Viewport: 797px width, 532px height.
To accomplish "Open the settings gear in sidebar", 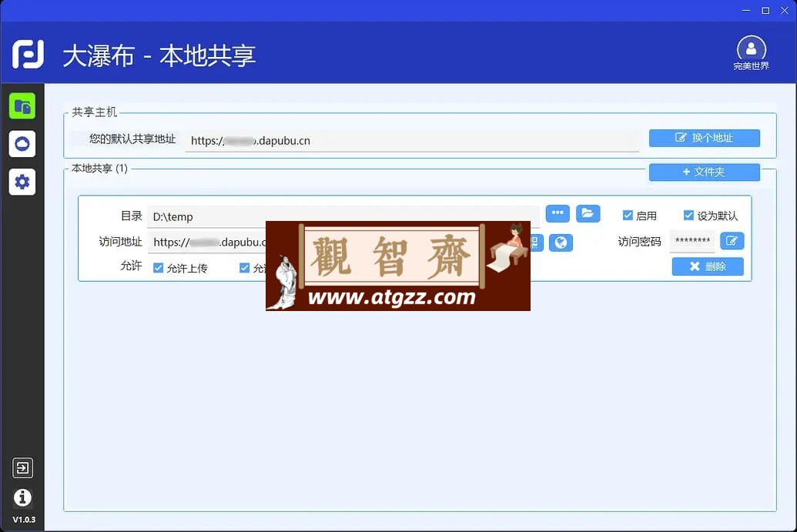I will (x=22, y=182).
